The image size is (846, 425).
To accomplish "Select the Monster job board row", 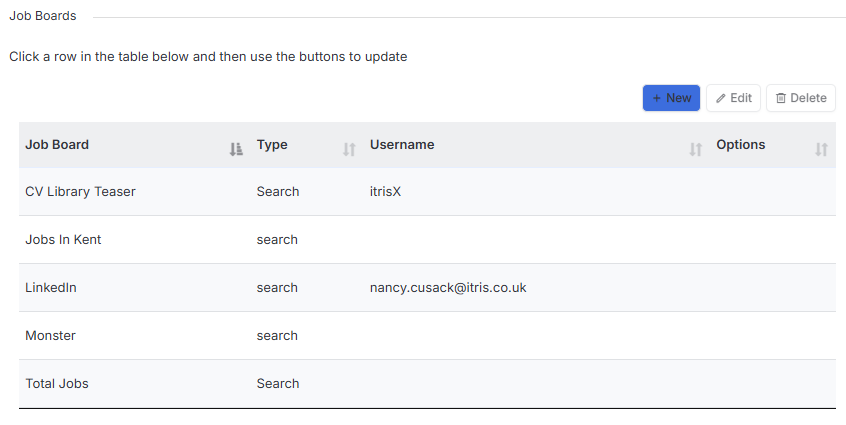I will 427,335.
